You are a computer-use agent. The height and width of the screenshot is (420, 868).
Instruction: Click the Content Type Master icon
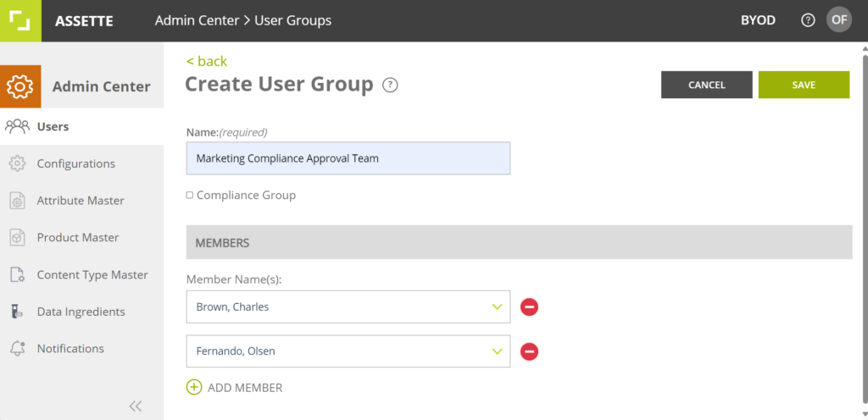pyautogui.click(x=17, y=274)
